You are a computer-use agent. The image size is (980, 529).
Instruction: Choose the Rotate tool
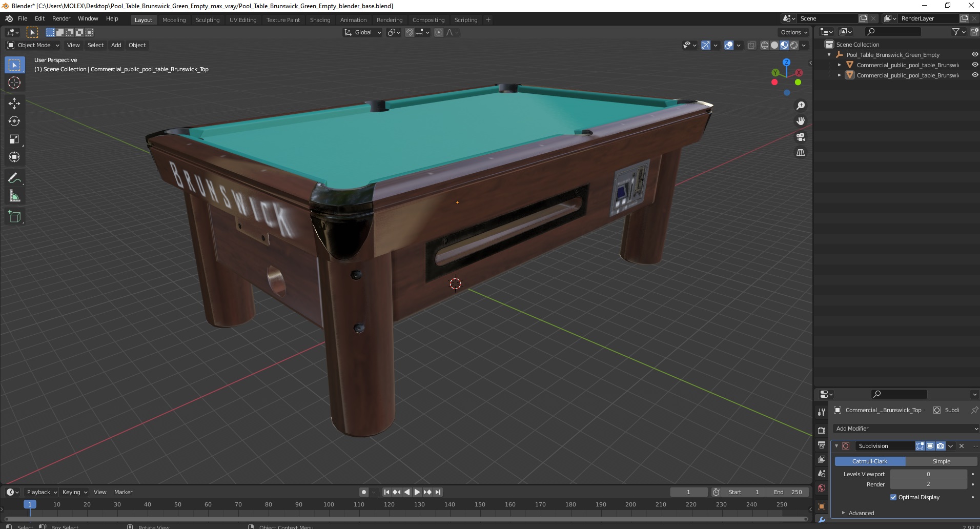pyautogui.click(x=14, y=121)
